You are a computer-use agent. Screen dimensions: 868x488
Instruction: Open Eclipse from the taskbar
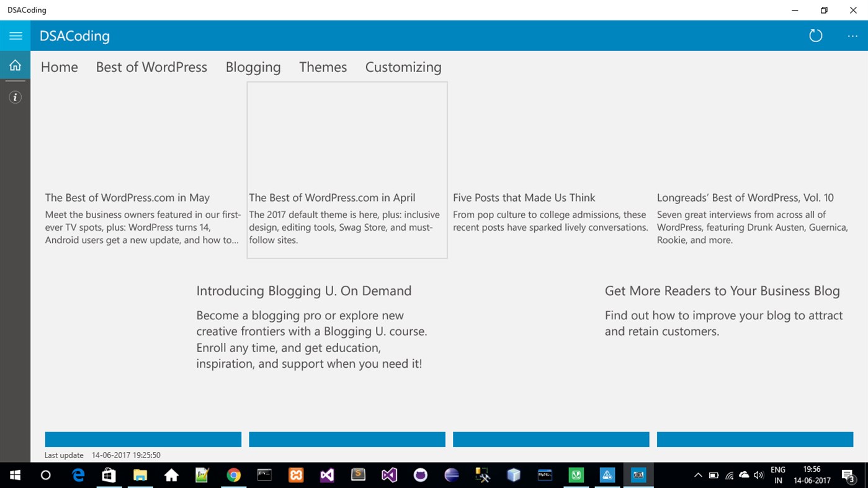pos(451,475)
